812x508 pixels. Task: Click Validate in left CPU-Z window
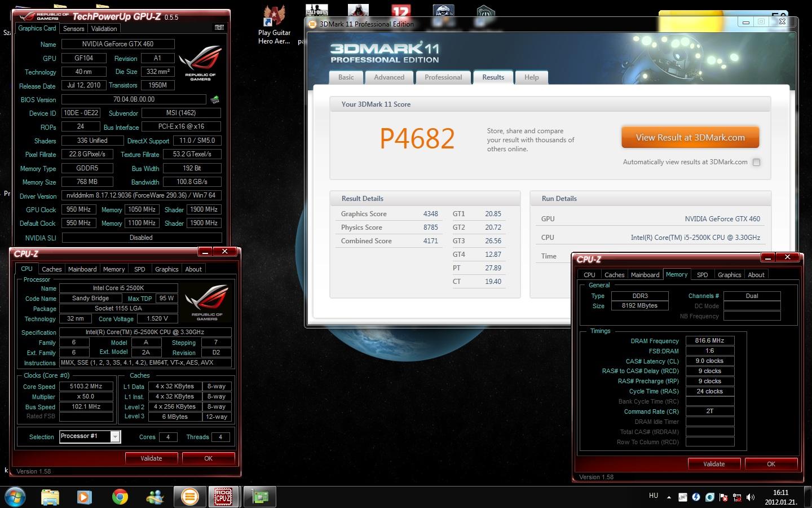click(x=151, y=458)
